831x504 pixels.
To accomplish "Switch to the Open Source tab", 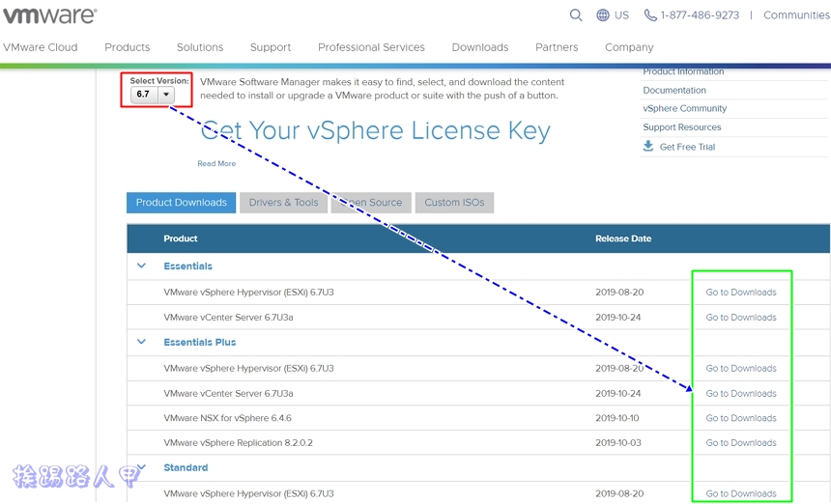I will point(371,202).
